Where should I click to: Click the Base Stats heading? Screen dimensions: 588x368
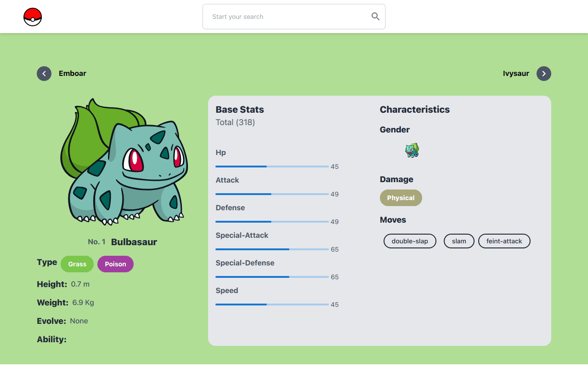pos(240,109)
